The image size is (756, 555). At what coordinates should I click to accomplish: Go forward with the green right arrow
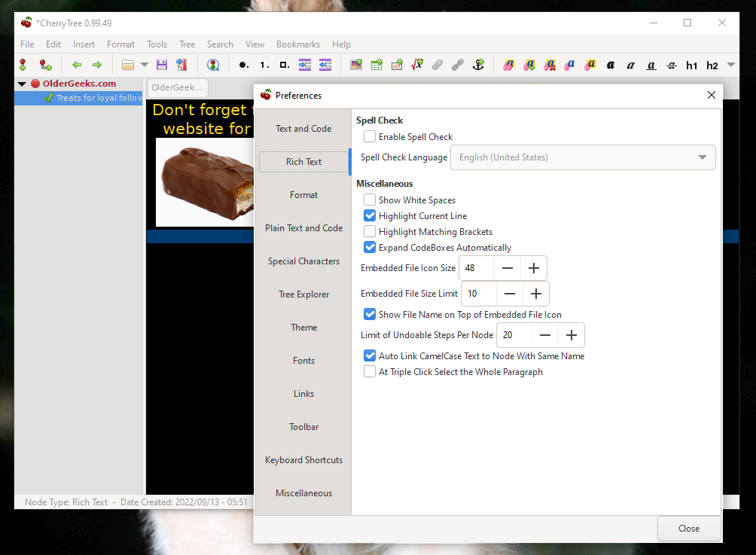pos(97,65)
